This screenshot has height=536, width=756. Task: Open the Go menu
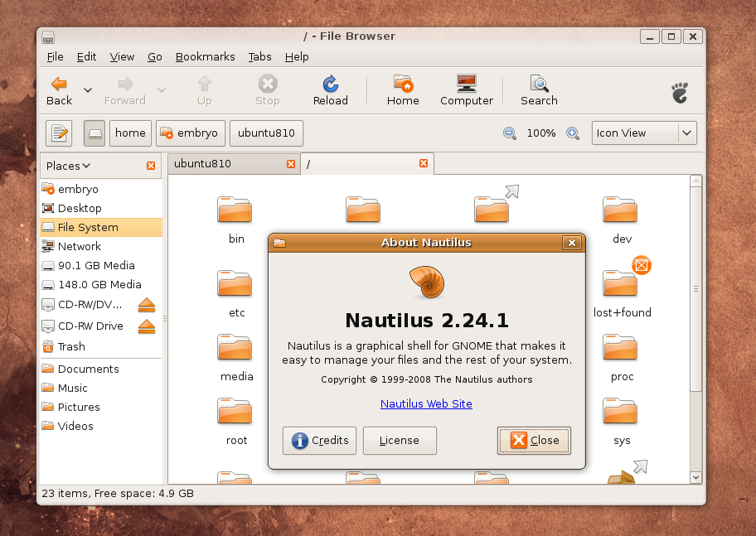pos(155,57)
